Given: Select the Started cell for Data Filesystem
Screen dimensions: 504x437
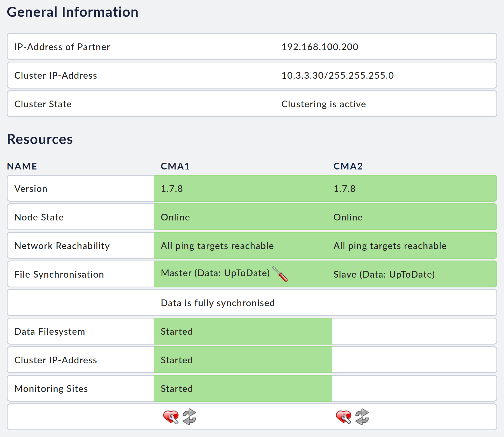Looking at the screenshot, I should (x=176, y=331).
